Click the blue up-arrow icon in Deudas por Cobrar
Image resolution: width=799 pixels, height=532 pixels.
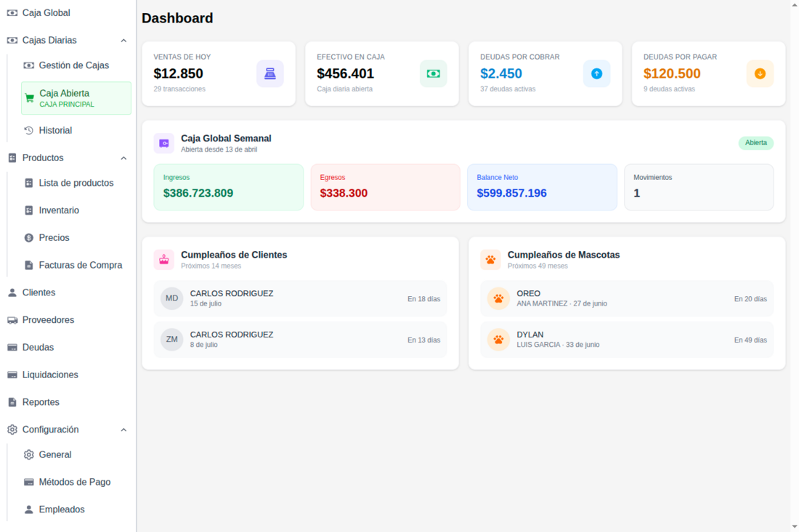(596, 73)
